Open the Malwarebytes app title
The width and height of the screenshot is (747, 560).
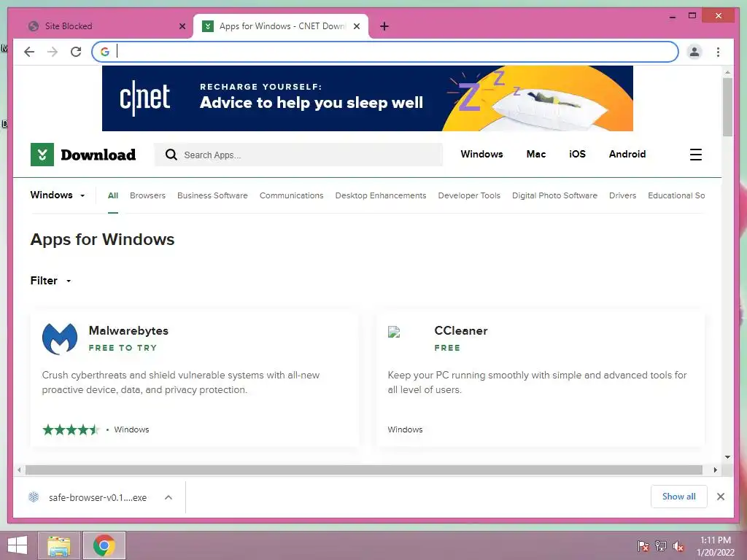click(128, 330)
